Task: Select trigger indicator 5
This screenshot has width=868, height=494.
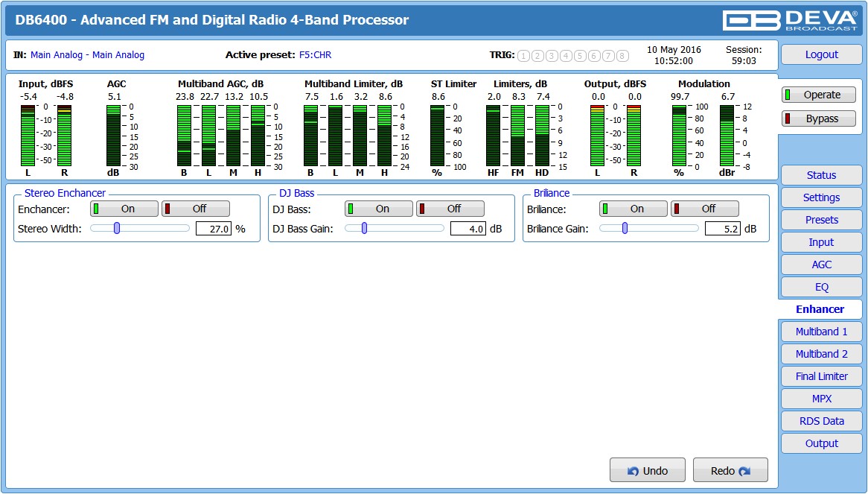Action: [x=580, y=55]
